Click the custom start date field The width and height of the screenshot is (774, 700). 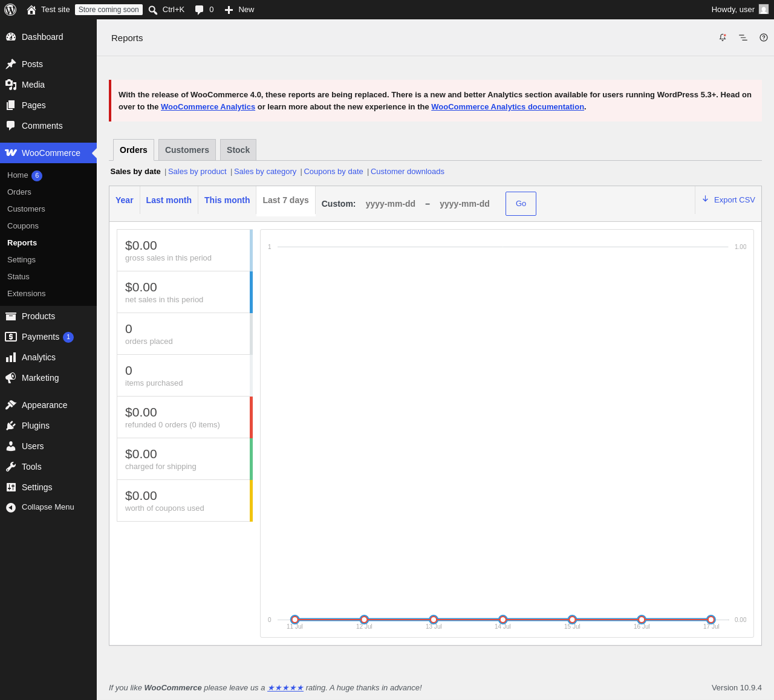pos(391,204)
